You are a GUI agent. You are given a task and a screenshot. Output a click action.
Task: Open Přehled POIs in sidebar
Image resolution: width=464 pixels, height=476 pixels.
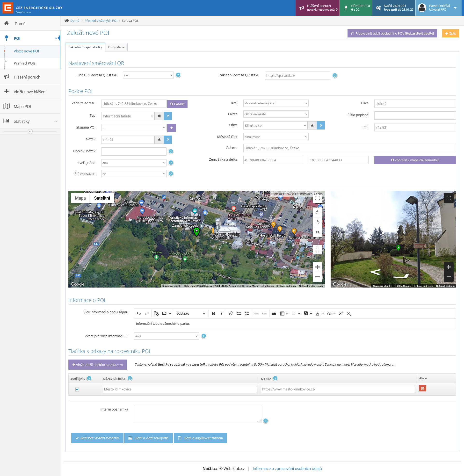click(x=25, y=63)
